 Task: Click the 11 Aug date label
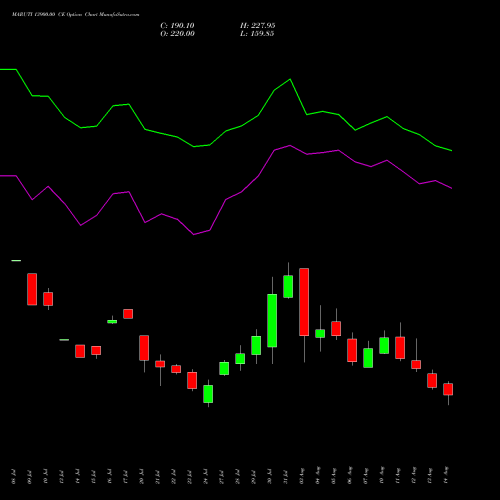click(x=398, y=476)
